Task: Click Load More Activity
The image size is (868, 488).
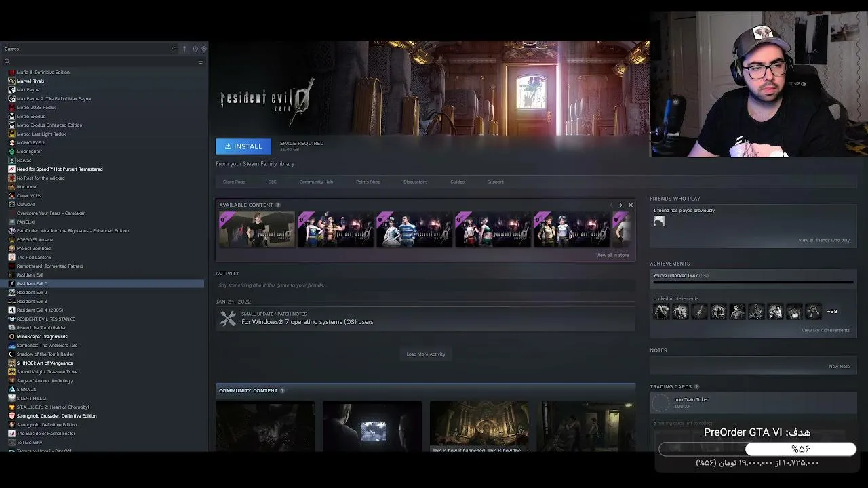Action: 426,354
